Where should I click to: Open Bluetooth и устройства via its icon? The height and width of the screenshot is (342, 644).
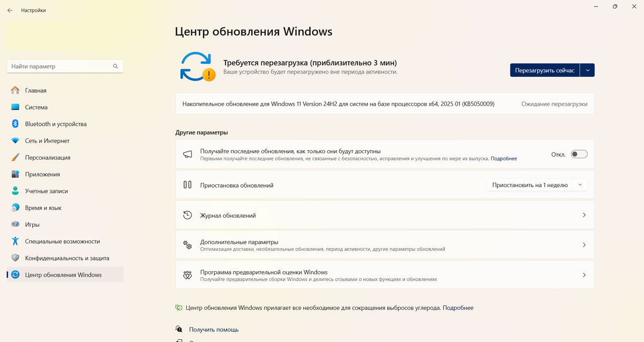pyautogui.click(x=15, y=124)
